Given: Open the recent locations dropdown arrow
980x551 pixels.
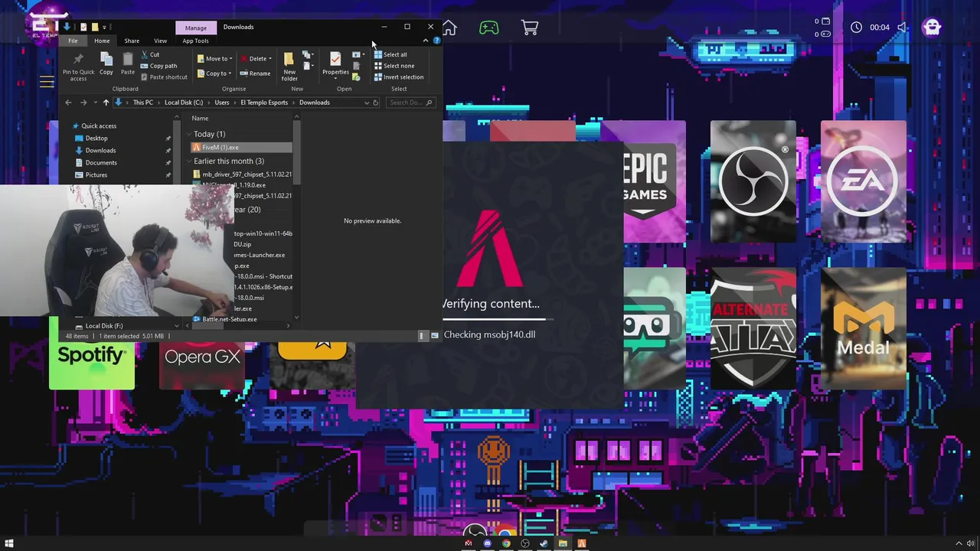Looking at the screenshot, I should click(x=94, y=103).
